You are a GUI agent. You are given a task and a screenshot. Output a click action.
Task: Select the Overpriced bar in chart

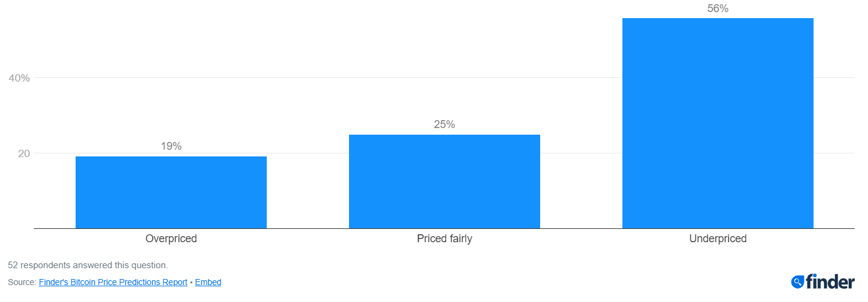click(x=171, y=192)
